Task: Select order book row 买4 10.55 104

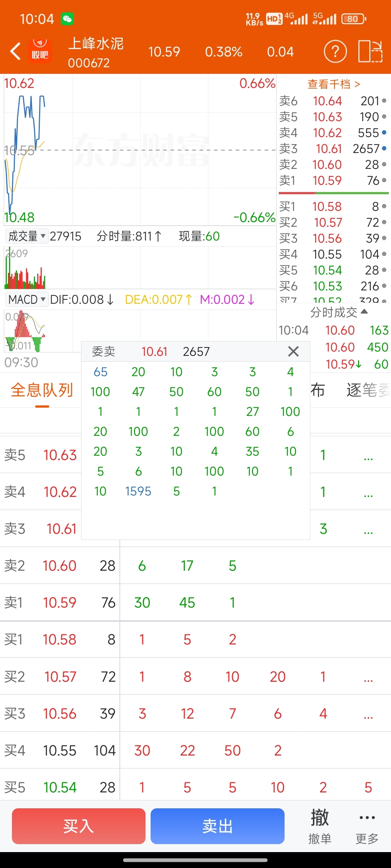Action: point(333,254)
